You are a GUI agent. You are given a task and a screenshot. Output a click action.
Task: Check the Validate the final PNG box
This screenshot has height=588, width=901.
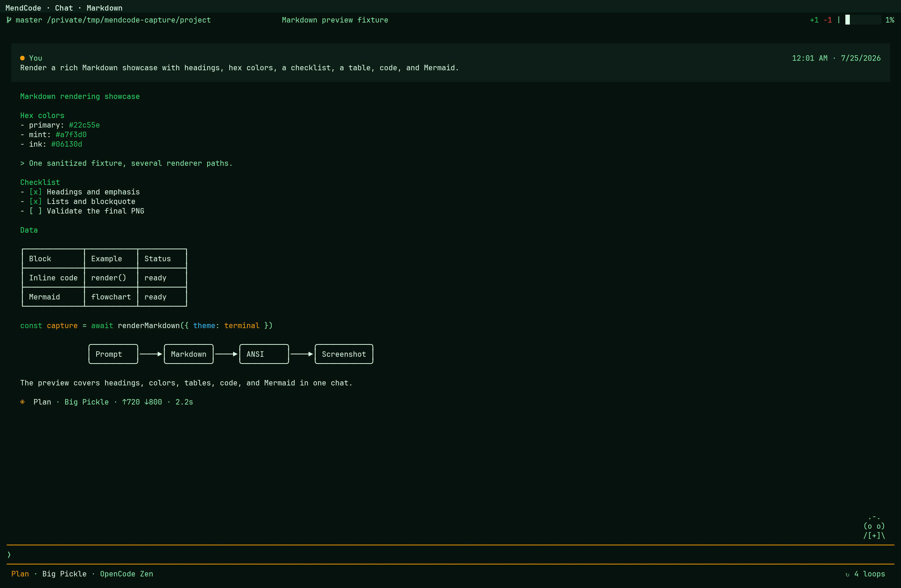tap(35, 211)
